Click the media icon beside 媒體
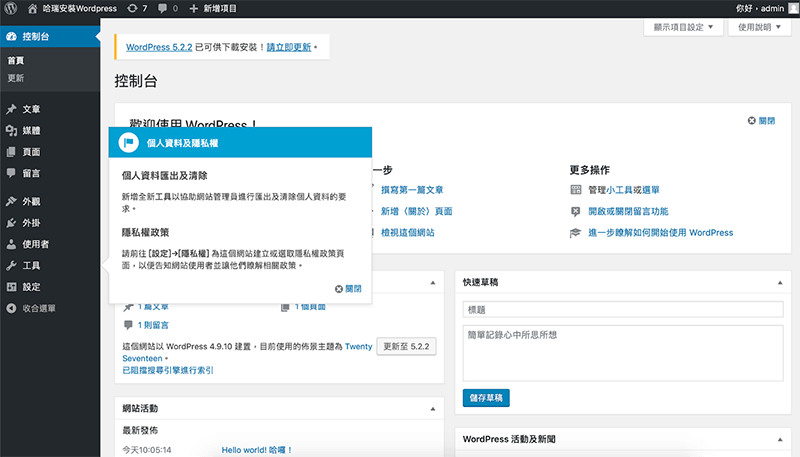The image size is (800, 457). 11,131
